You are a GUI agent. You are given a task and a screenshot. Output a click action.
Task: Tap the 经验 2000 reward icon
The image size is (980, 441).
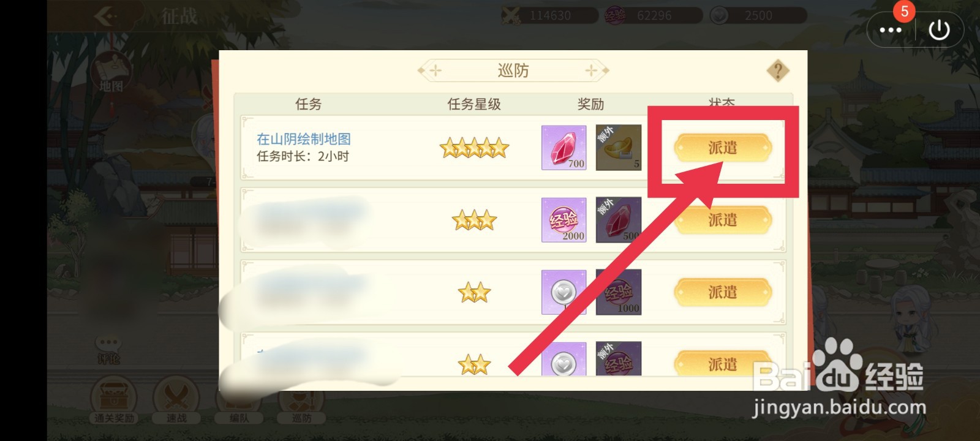coord(563,220)
